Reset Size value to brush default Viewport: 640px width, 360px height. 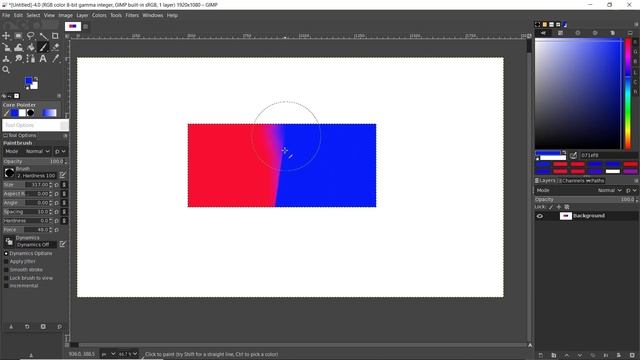click(x=57, y=185)
